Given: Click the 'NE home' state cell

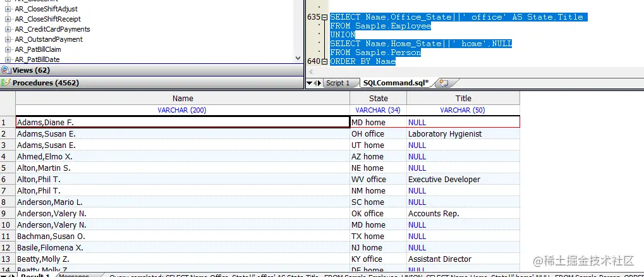Looking at the screenshot, I should click(379, 168).
